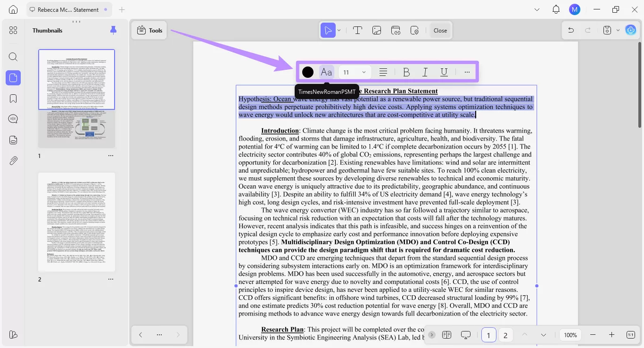This screenshot has width=644, height=348.
Task: Select page 1 thumbnail
Action: pos(76,98)
